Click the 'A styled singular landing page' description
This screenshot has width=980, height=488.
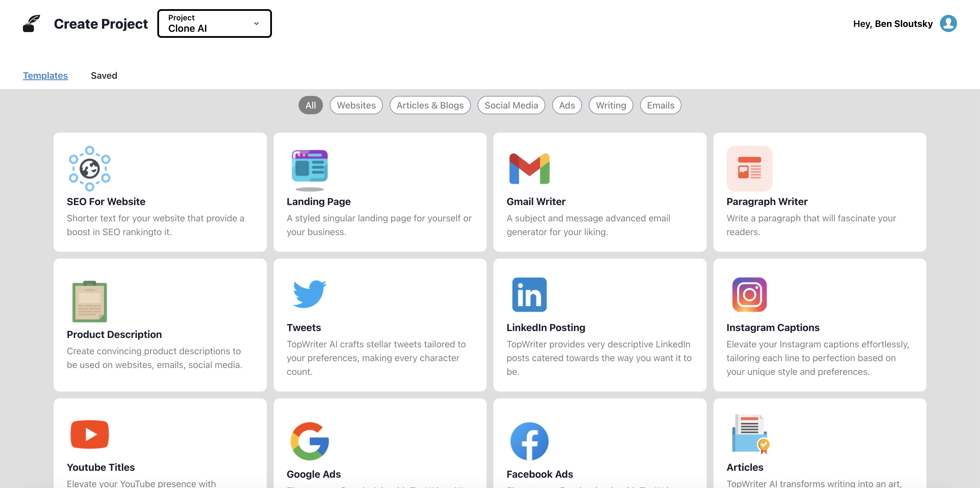pyautogui.click(x=379, y=225)
